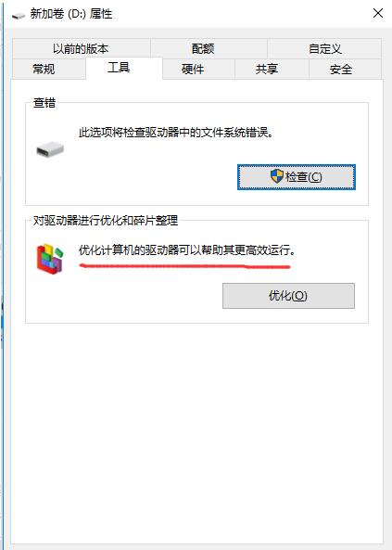Click the 优化计算机的驱动器 description text

(187, 250)
